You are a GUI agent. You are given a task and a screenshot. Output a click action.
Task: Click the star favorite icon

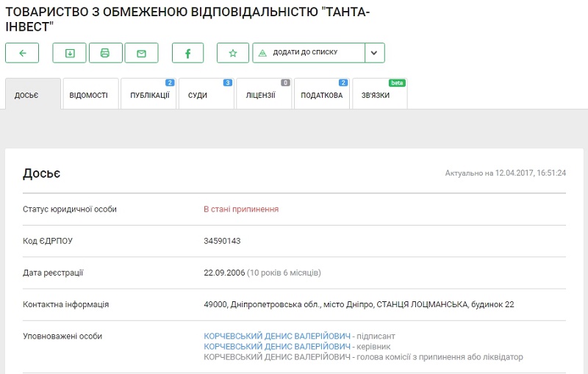tap(233, 53)
